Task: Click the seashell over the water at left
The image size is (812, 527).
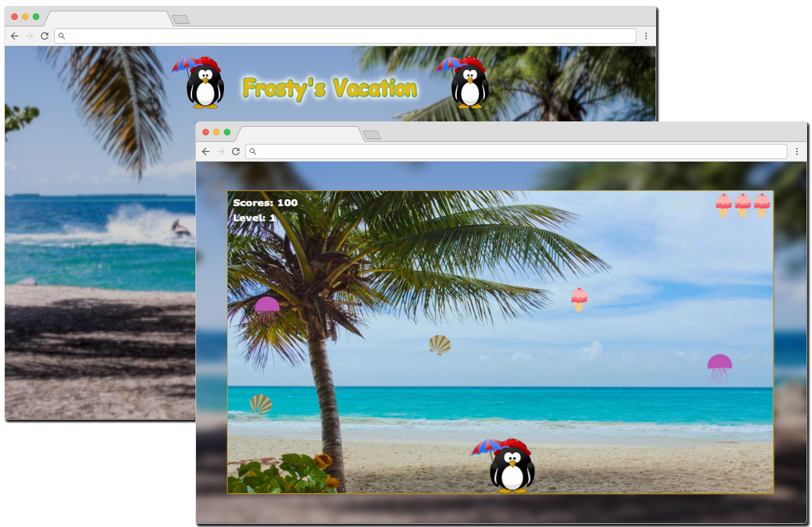Action: (x=261, y=404)
